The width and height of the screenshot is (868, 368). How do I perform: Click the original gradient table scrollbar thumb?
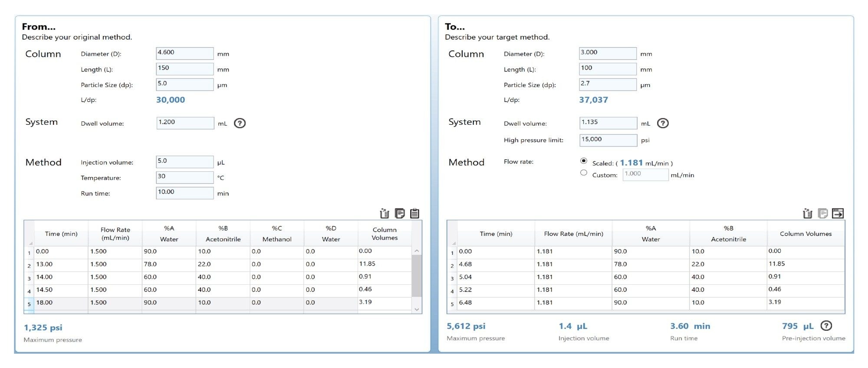[x=417, y=276]
